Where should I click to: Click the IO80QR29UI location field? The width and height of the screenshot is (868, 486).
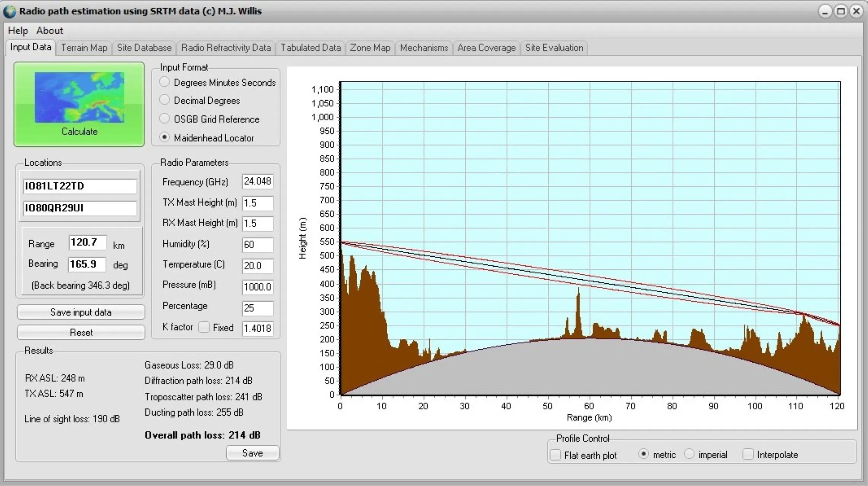pyautogui.click(x=80, y=208)
